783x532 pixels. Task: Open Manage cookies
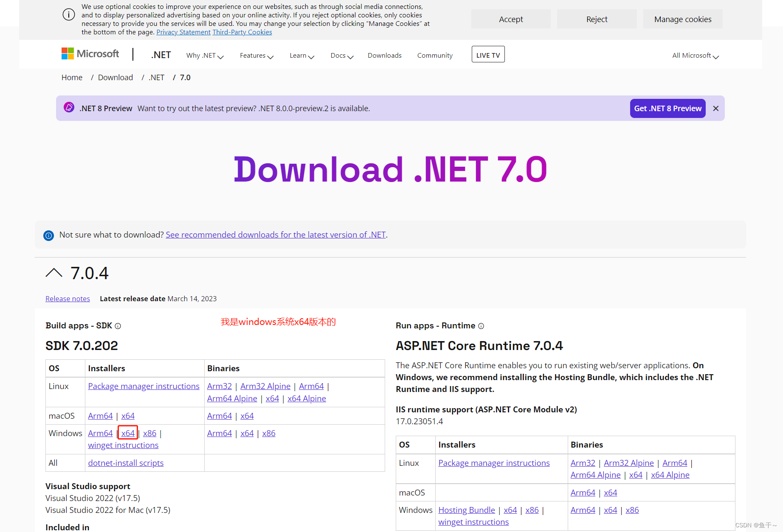coord(683,19)
